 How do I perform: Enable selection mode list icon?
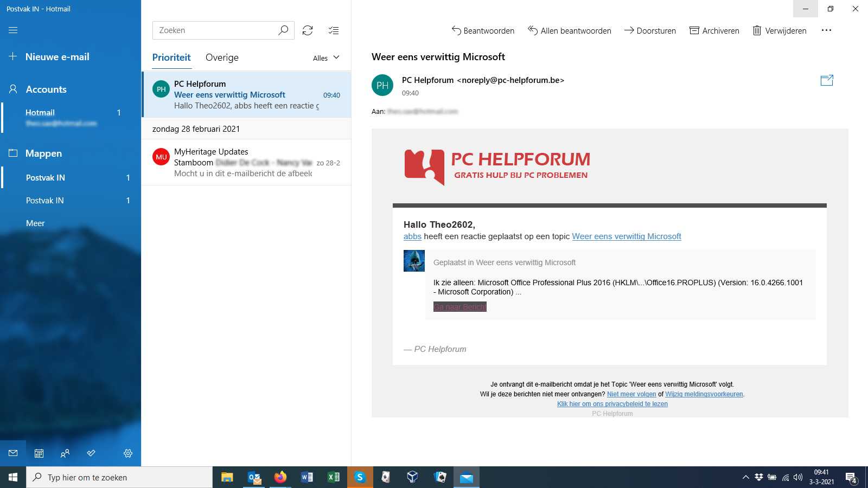pos(334,30)
